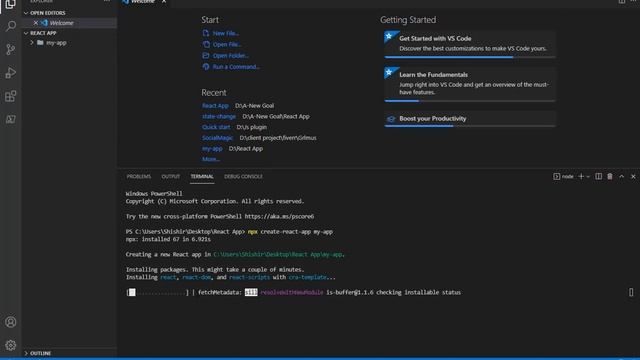Screen dimensions: 640x360
Task: Expand the my-app folder
Action: pyautogui.click(x=32, y=42)
